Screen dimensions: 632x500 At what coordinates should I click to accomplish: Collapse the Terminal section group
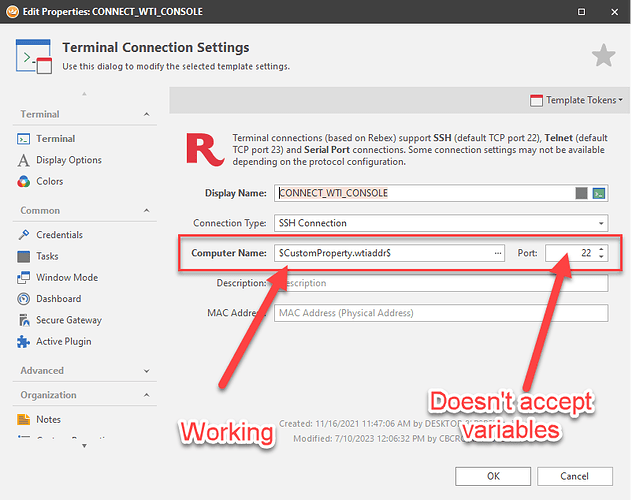[x=147, y=114]
